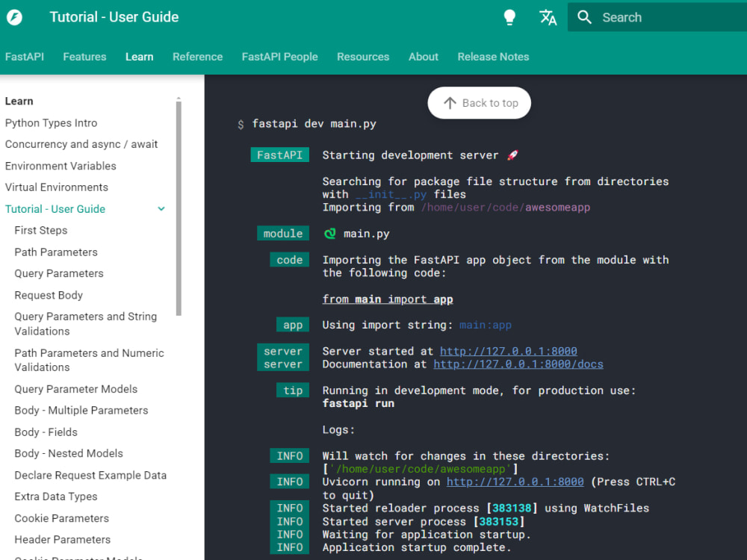The height and width of the screenshot is (560, 747).
Task: Open Body - Nested Models page
Action: [x=69, y=453]
